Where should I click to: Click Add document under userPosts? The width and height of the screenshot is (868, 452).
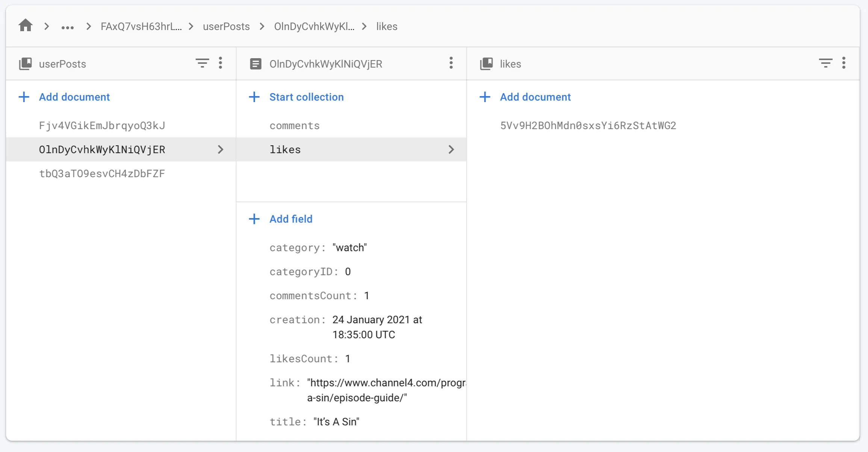(x=74, y=97)
